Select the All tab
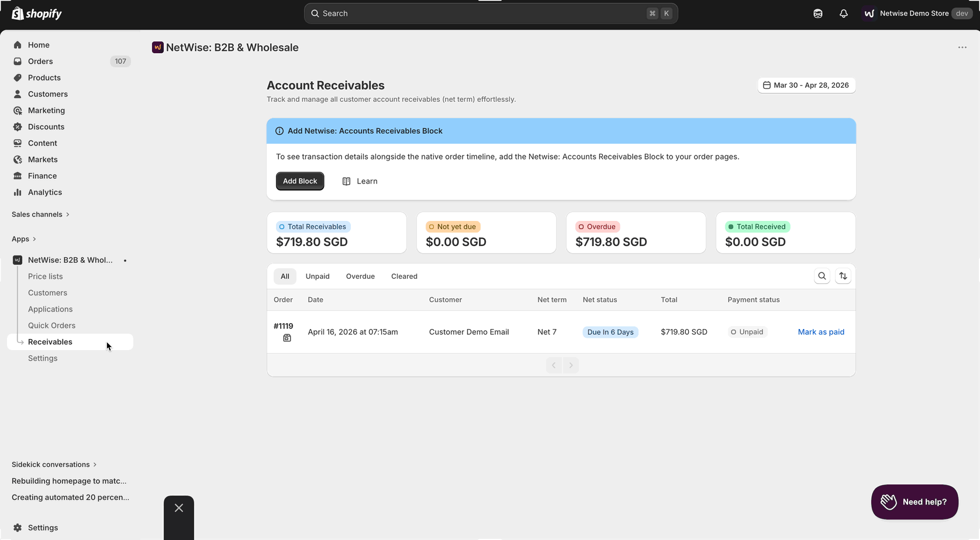 [x=285, y=276]
